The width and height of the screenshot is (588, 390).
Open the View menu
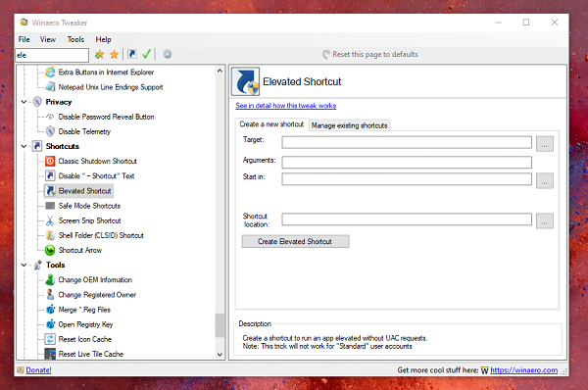(48, 39)
